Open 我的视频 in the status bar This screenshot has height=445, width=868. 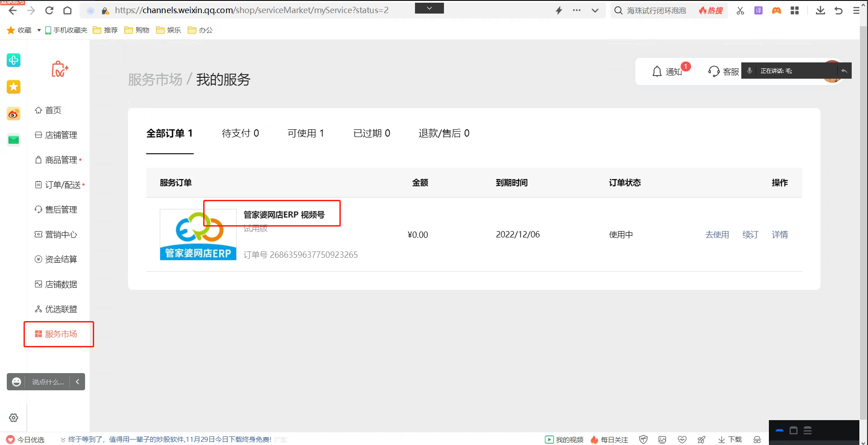coord(564,440)
